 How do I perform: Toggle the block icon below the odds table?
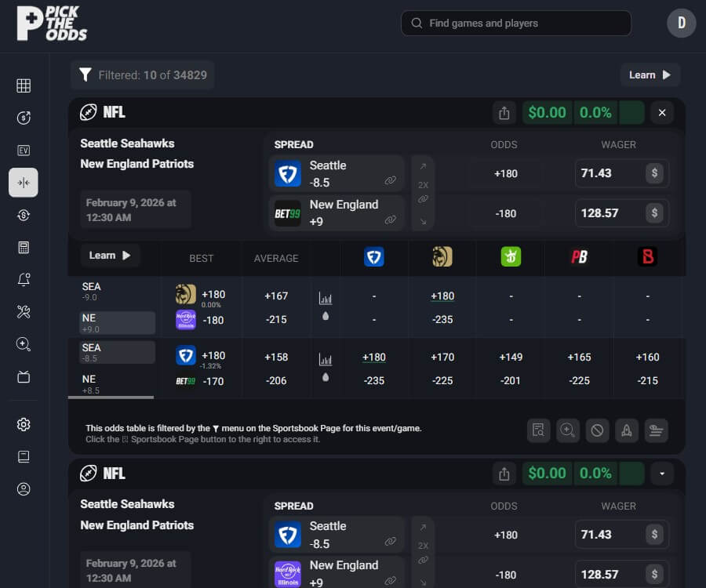[x=597, y=430]
